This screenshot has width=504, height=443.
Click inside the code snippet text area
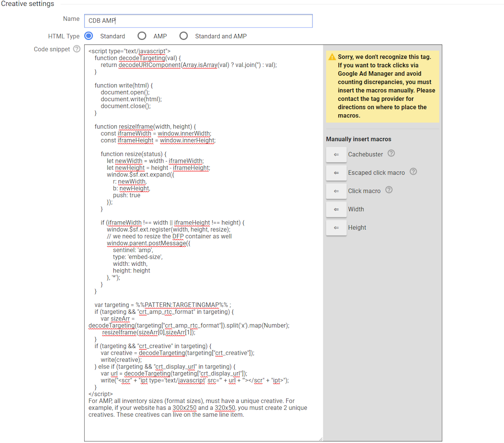(x=204, y=243)
